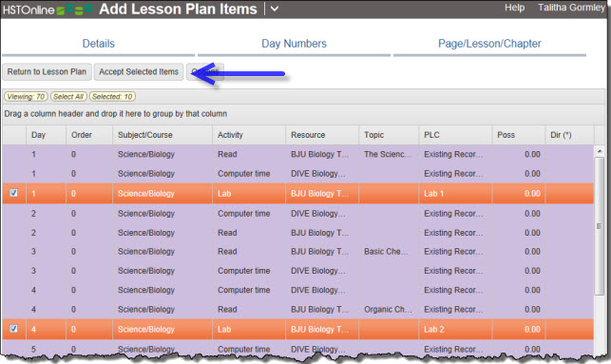Click the group-by column drop area text
Image resolution: width=611 pixels, height=364 pixels.
[x=115, y=114]
